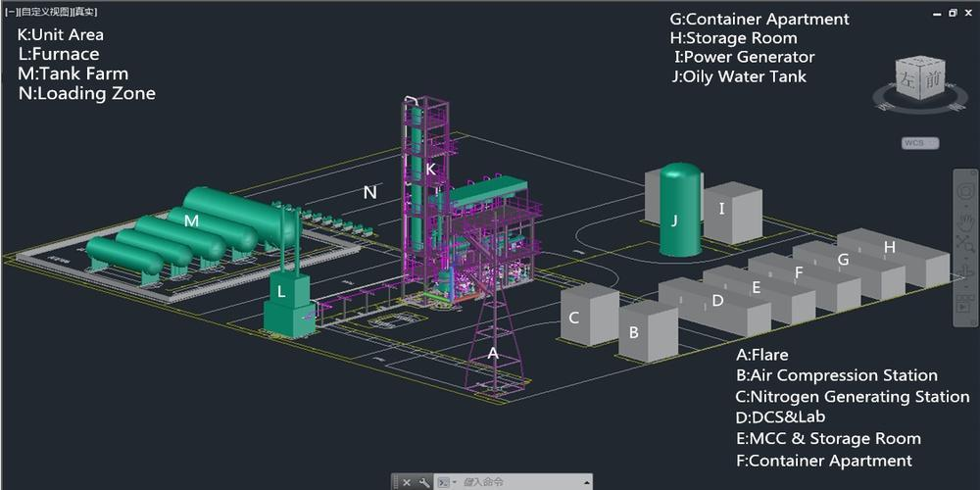Click the command line input field
Image resolution: width=980 pixels, height=490 pixels.
519,482
